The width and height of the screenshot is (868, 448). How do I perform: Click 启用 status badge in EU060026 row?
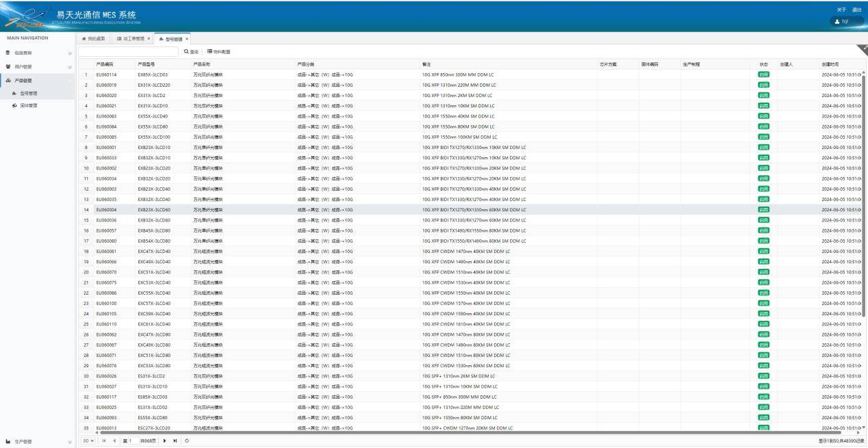tap(764, 375)
